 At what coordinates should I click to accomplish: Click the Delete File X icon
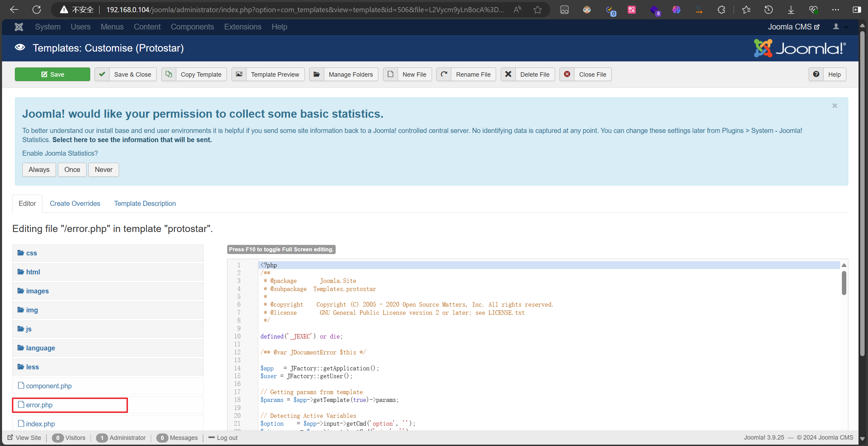tap(508, 74)
